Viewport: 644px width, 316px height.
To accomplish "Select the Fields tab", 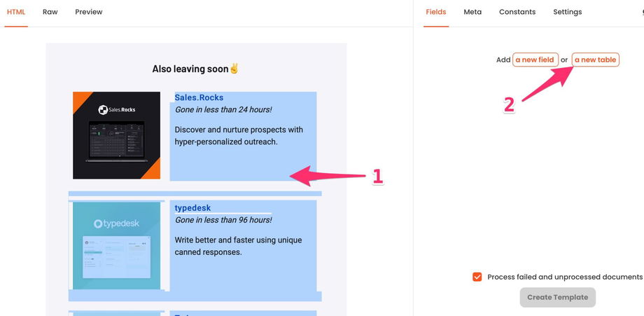I will coord(436,12).
